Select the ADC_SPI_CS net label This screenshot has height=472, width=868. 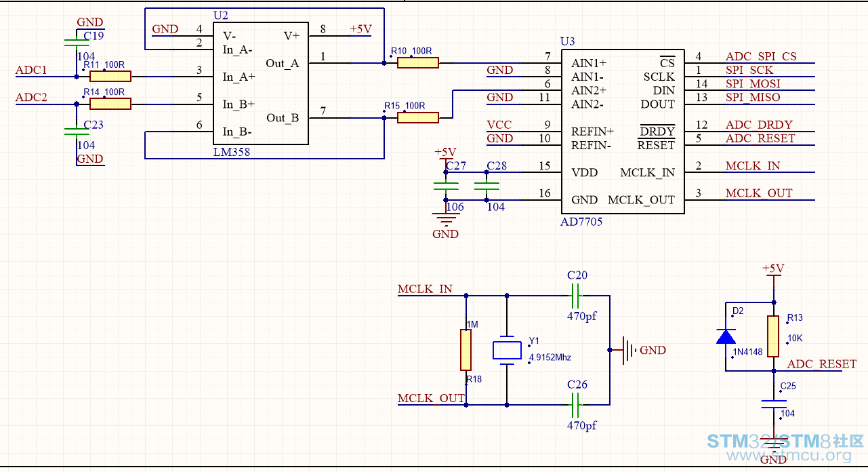pos(762,56)
